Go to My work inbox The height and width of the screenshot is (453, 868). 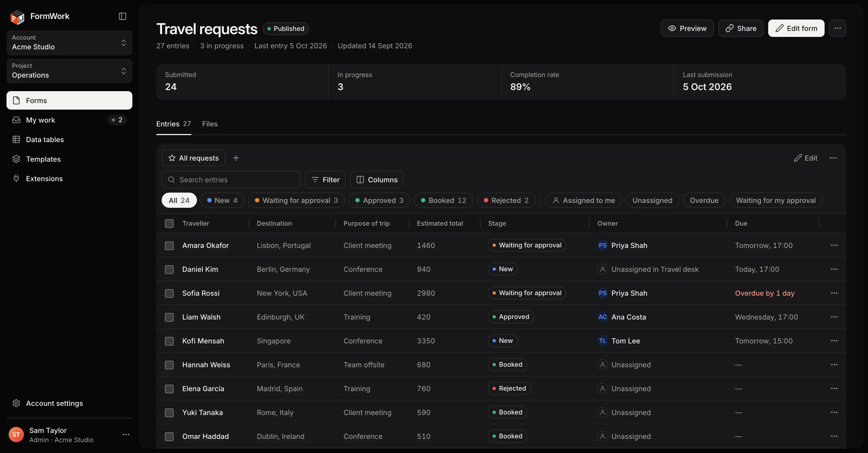pos(69,120)
